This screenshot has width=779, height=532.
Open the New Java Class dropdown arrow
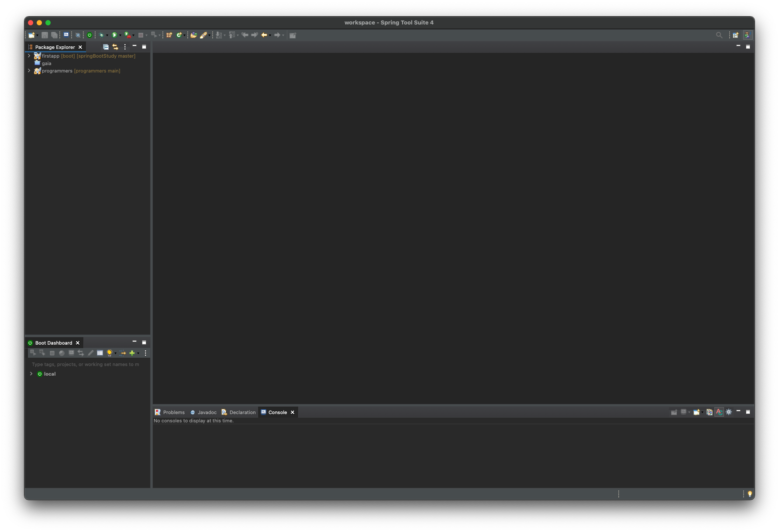(x=184, y=35)
